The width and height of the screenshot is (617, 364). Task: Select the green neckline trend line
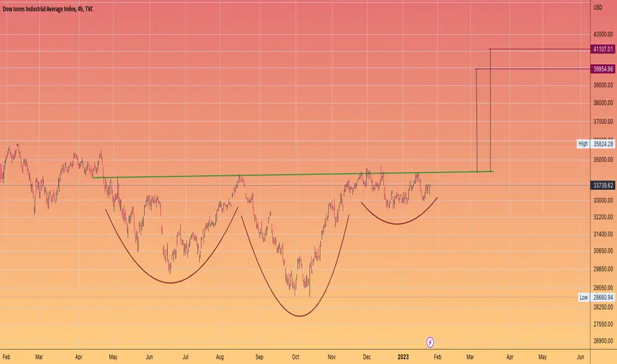[x=293, y=174]
